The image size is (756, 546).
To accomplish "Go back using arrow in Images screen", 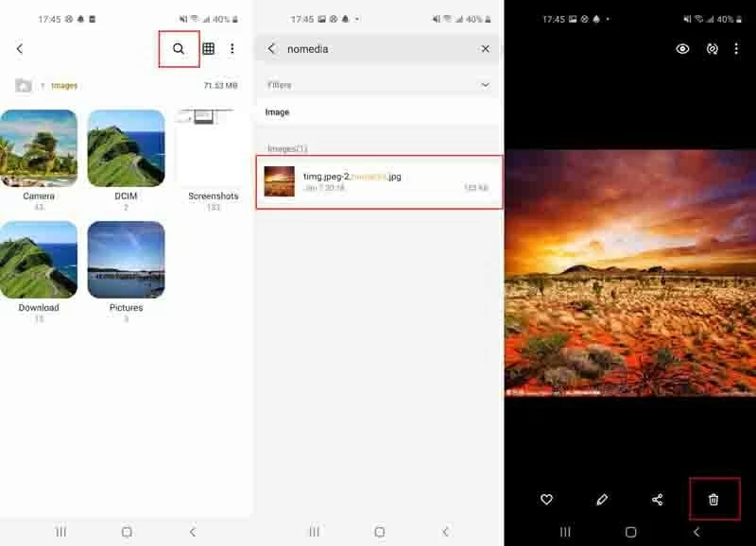I will [20, 49].
